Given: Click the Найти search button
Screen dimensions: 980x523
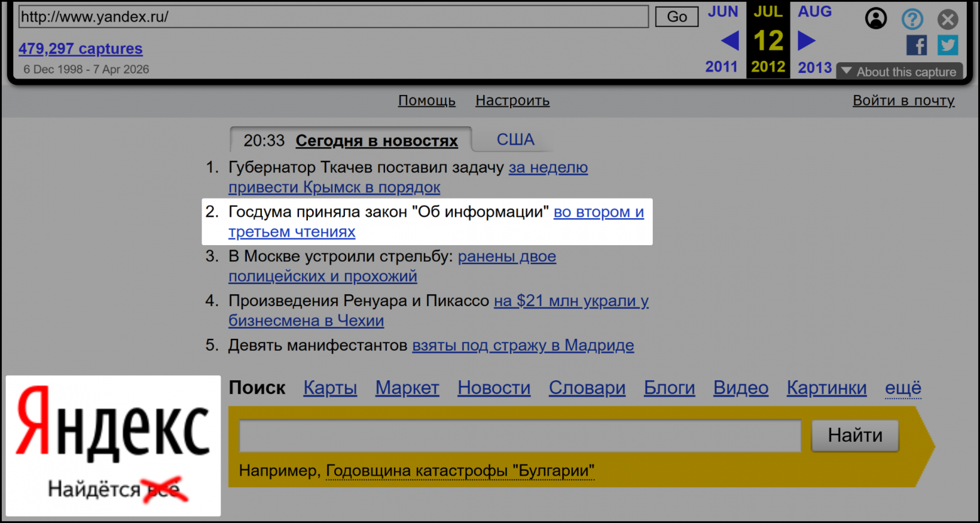Looking at the screenshot, I should coord(854,435).
